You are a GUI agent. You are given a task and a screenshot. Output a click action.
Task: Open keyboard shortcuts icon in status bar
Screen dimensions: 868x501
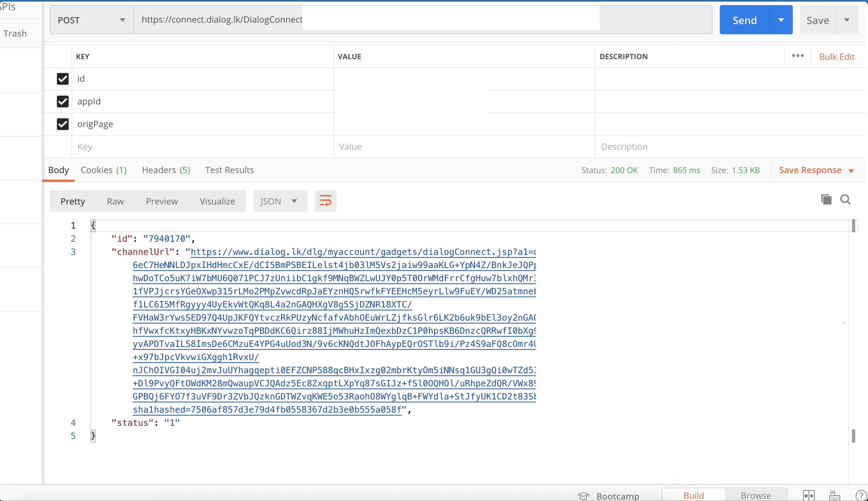click(x=835, y=495)
